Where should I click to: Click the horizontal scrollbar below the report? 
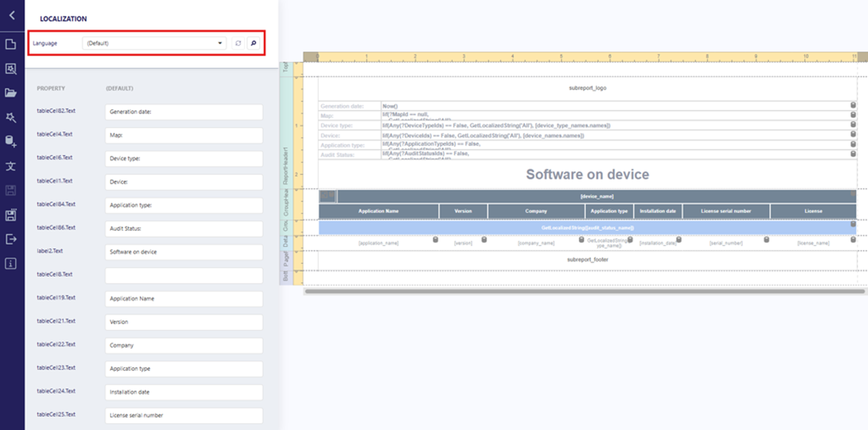(x=584, y=292)
